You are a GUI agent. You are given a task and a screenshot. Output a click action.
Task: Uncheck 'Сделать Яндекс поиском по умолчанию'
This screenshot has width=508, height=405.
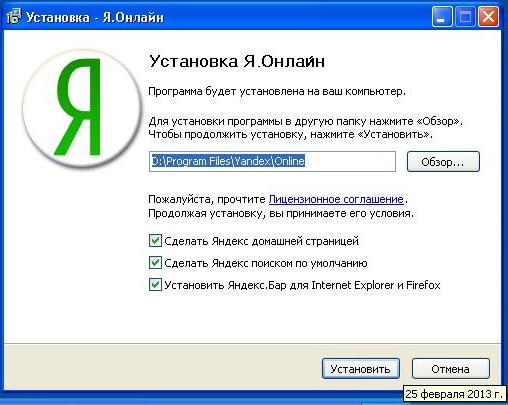(x=155, y=263)
